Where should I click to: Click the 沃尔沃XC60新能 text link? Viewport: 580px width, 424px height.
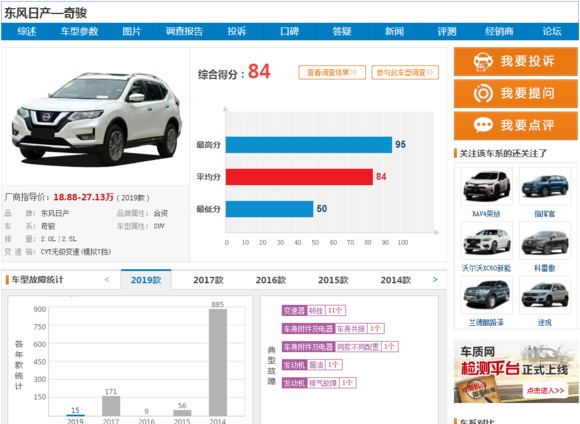pos(486,268)
